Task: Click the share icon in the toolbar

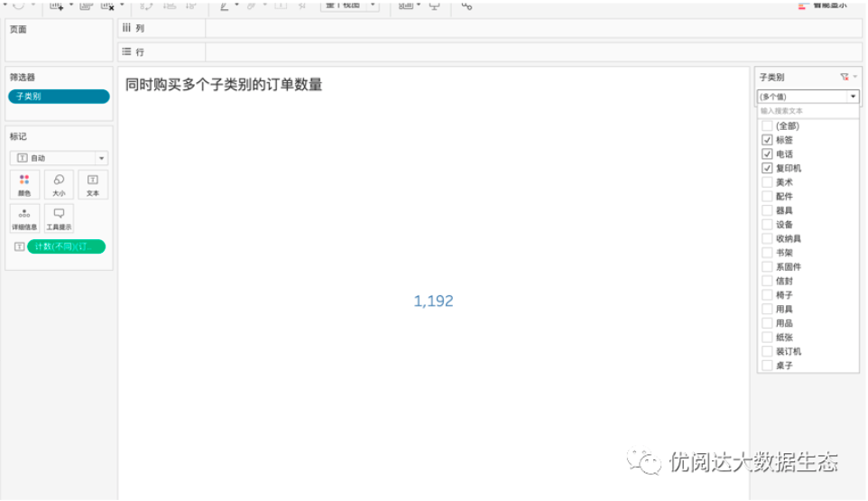Action: click(x=466, y=5)
